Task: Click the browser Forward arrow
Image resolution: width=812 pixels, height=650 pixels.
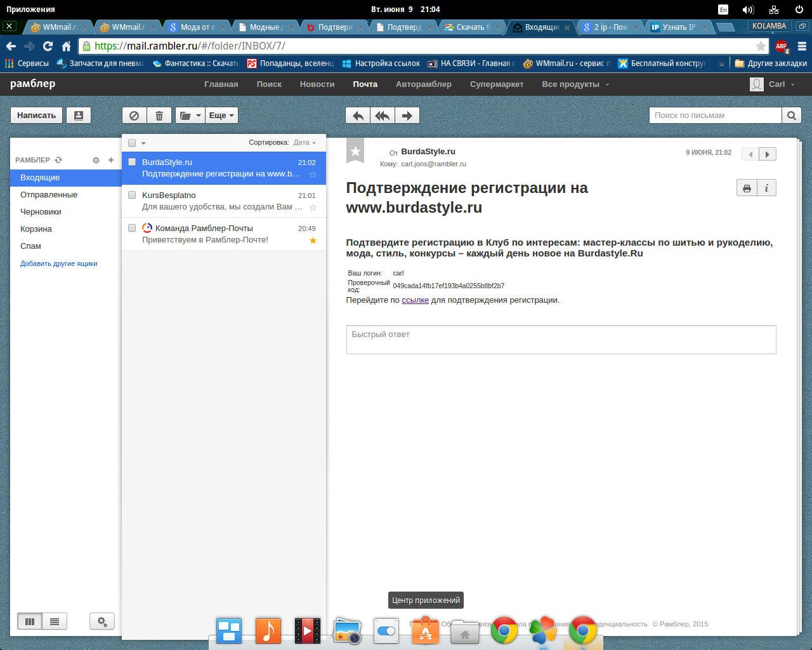Action: point(29,46)
